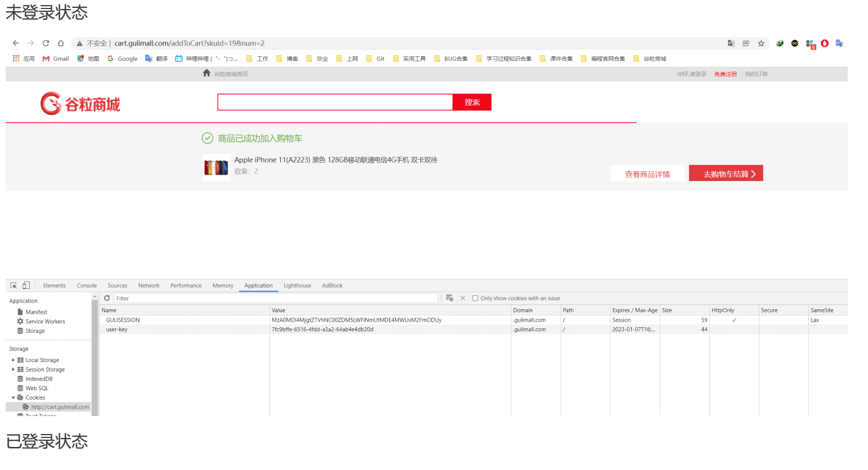Open the 地图 maps bookmark
The width and height of the screenshot is (868, 470).
[x=88, y=58]
